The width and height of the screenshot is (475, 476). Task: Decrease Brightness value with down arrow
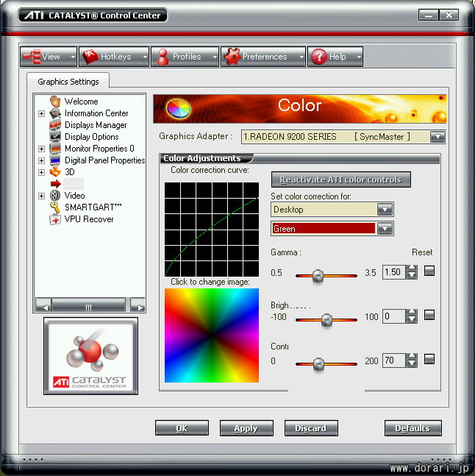pyautogui.click(x=412, y=319)
